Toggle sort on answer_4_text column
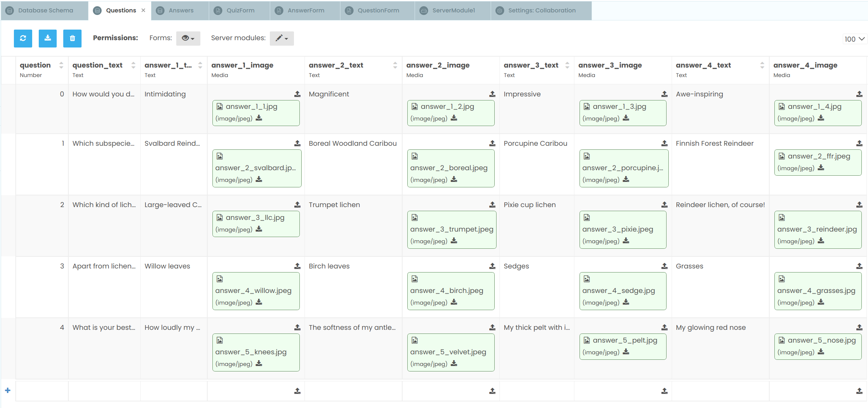The height and width of the screenshot is (408, 868). point(762,65)
